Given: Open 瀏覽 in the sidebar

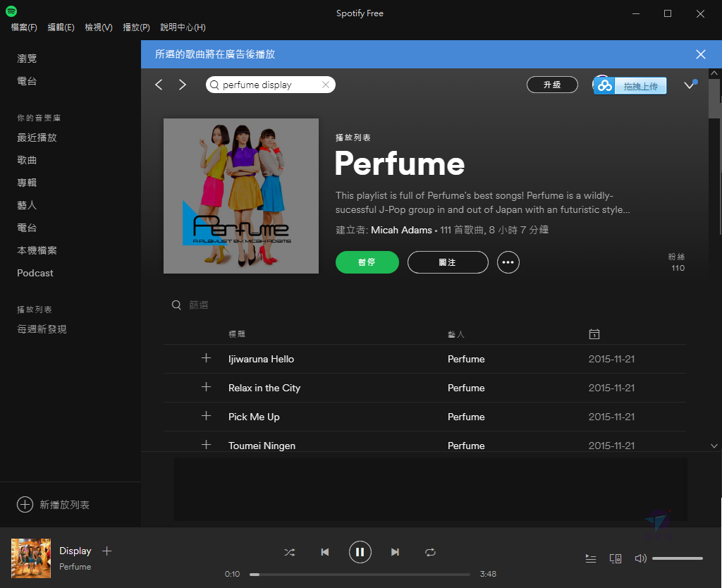Looking at the screenshot, I should pos(27,59).
